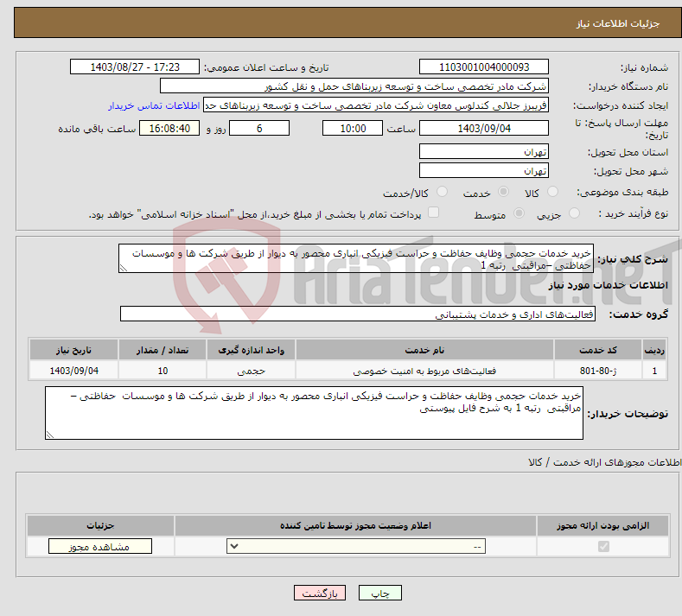Click the remaining time field 16:08:40

169,128
